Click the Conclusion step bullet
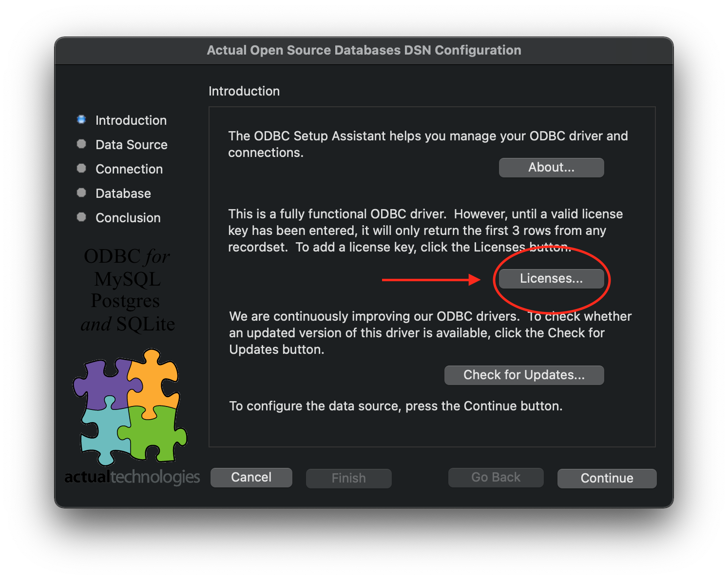Image resolution: width=728 pixels, height=580 pixels. click(81, 217)
